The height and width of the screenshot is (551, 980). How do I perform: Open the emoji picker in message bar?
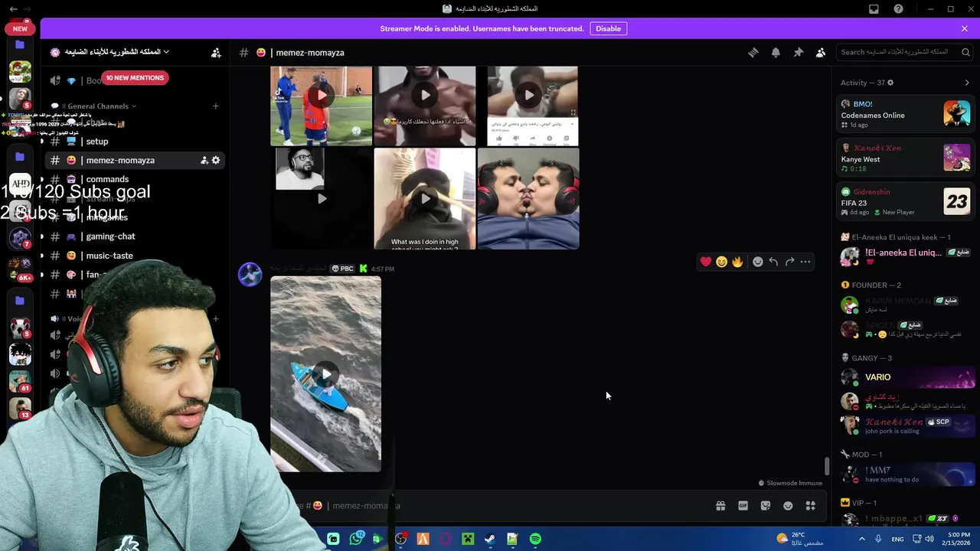click(x=788, y=506)
